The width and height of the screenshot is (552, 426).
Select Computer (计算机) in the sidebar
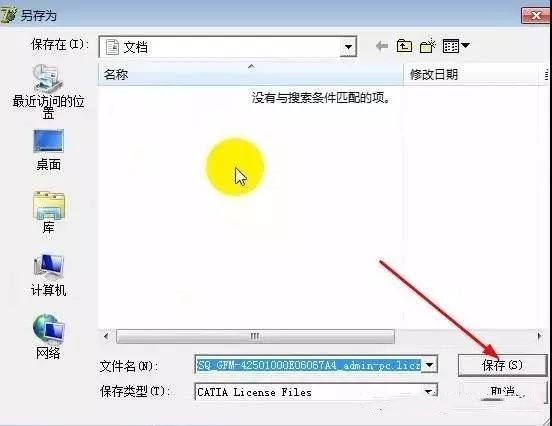[x=48, y=275]
